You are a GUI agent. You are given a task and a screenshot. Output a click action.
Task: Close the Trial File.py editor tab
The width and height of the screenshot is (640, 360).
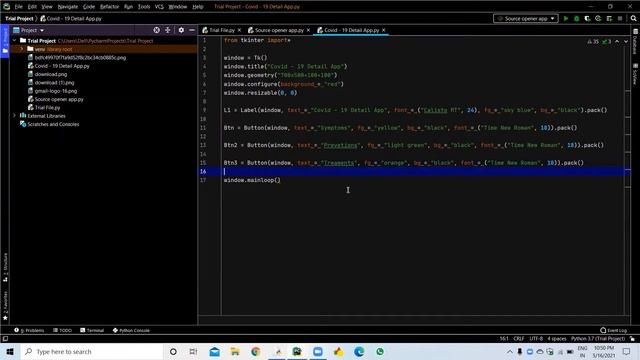pyautogui.click(x=239, y=30)
